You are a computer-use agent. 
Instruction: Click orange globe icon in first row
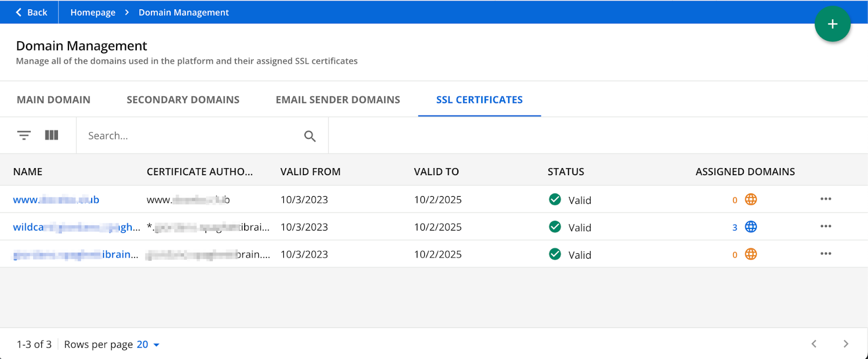point(751,200)
